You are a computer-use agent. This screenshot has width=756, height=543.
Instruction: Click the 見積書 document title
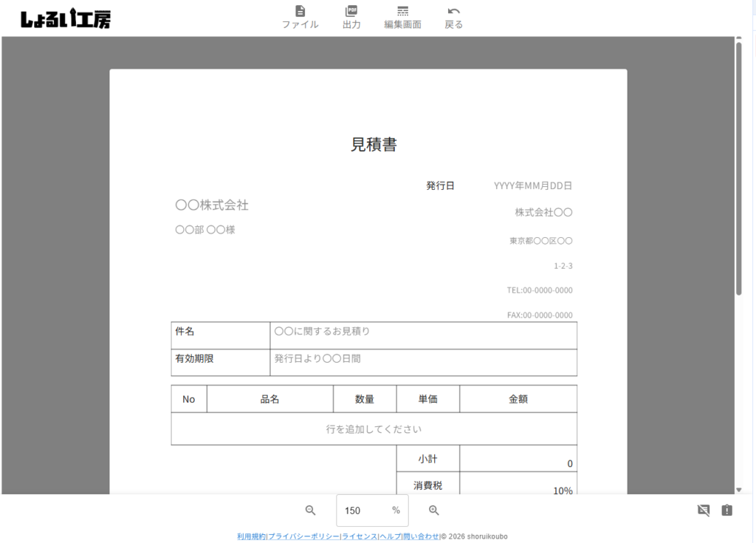coord(374,145)
